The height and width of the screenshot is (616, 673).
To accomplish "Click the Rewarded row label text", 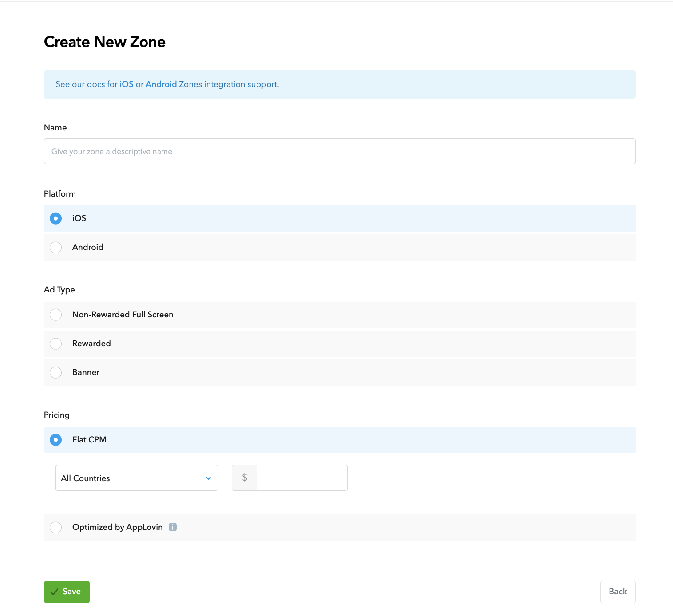I will (x=91, y=344).
